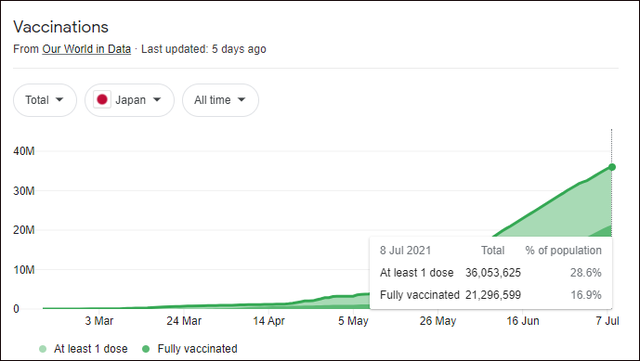This screenshot has height=361, width=640.
Task: Click the Fully vaccinated legend dot
Action: click(146, 349)
